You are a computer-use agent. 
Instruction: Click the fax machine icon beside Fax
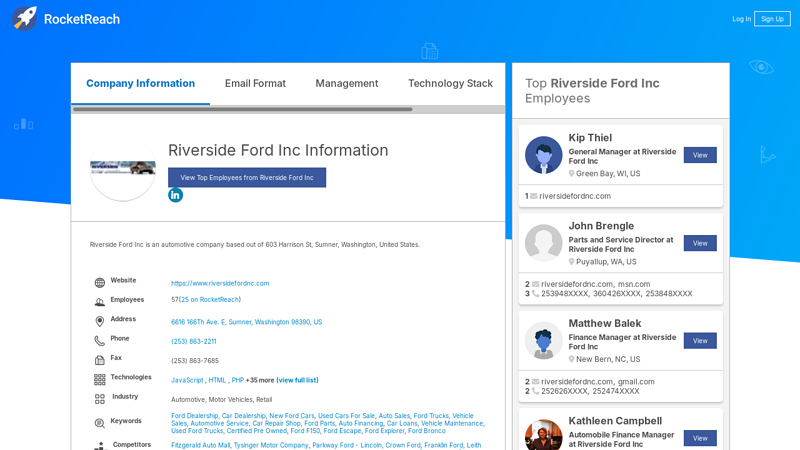(x=99, y=360)
